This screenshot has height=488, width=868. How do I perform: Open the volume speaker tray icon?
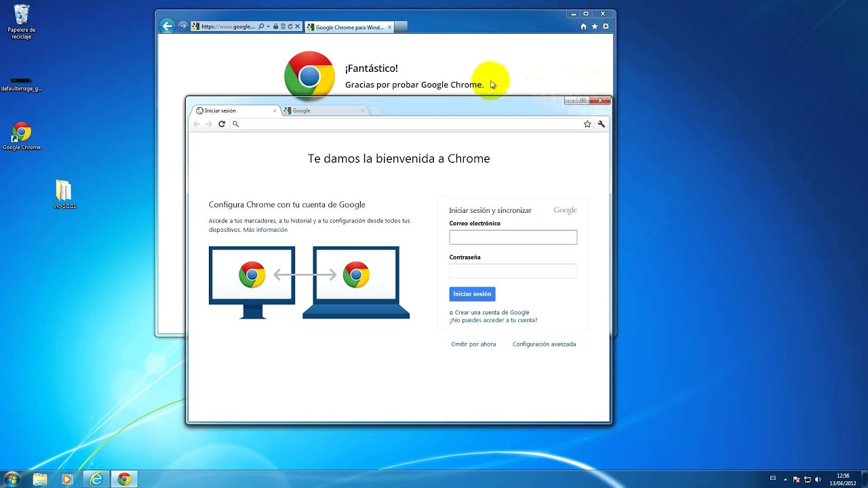click(x=817, y=479)
